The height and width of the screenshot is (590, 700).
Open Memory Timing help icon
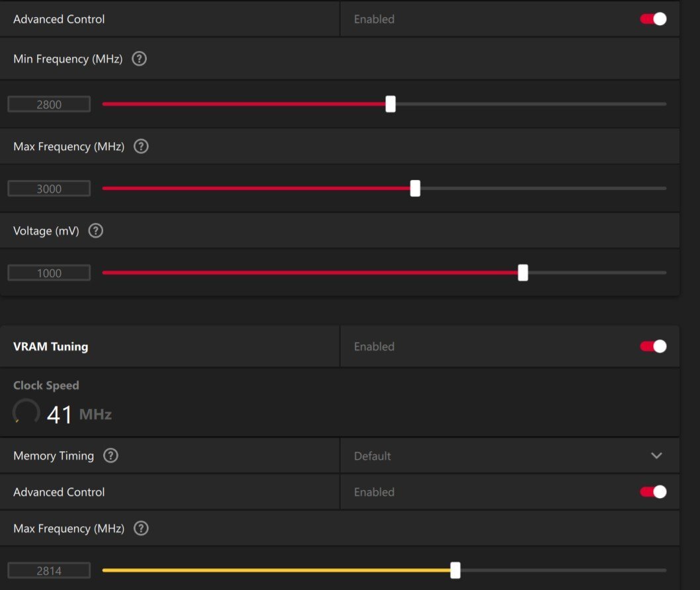tap(110, 456)
